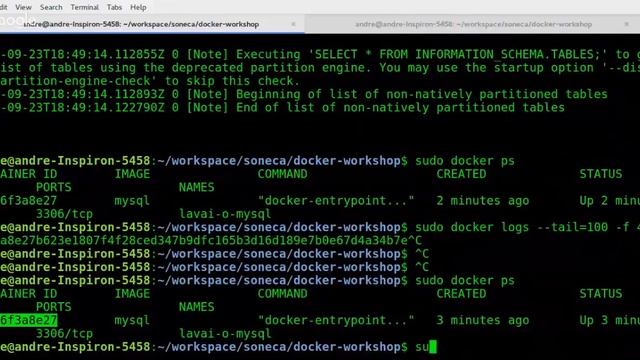Click the second COMMAND column header

pyautogui.click(x=282, y=294)
